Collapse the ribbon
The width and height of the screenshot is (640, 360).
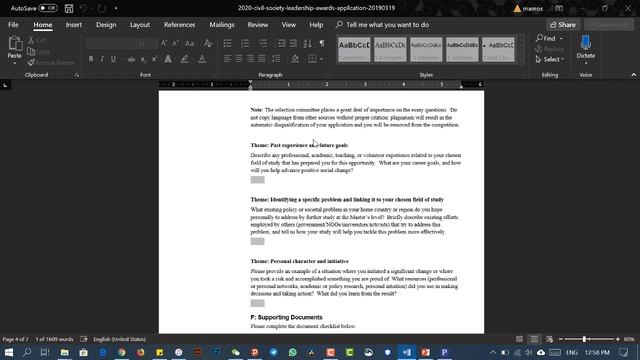click(x=633, y=75)
